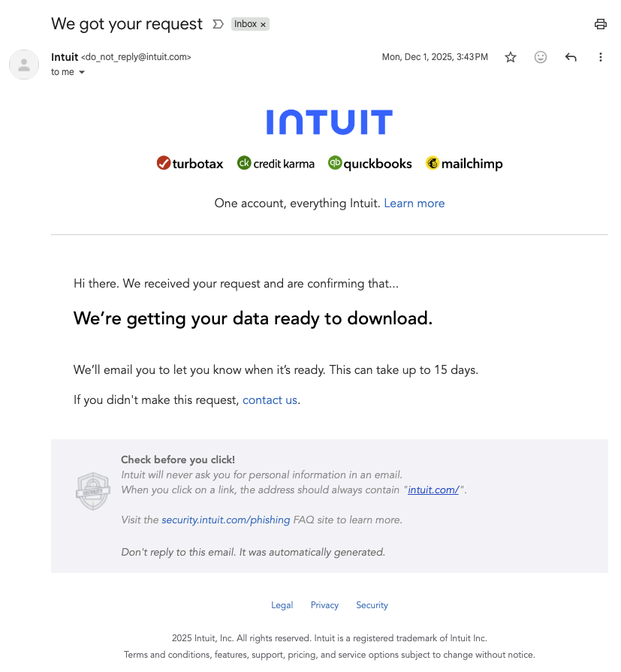
Task: Click the printer icon to print the email
Action: click(600, 24)
